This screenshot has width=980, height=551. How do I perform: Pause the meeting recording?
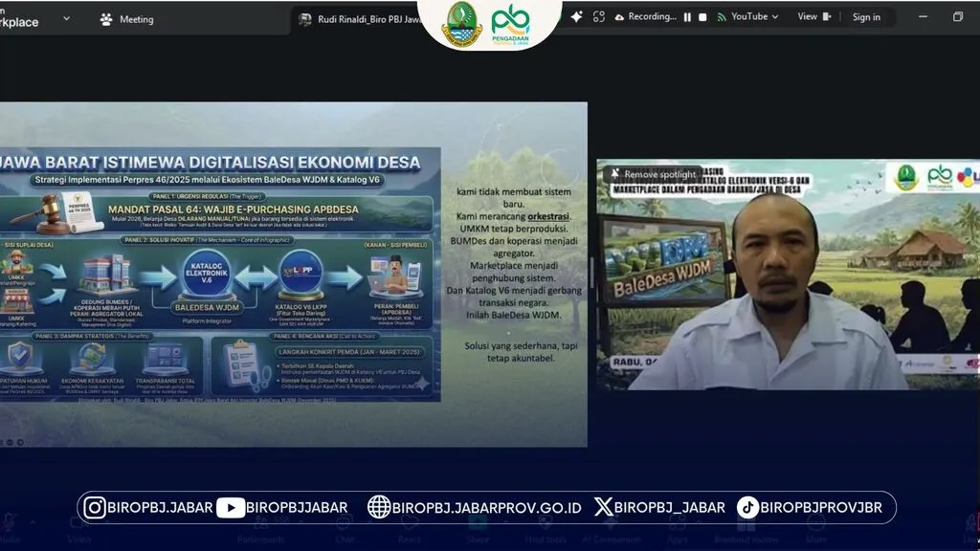click(x=687, y=17)
